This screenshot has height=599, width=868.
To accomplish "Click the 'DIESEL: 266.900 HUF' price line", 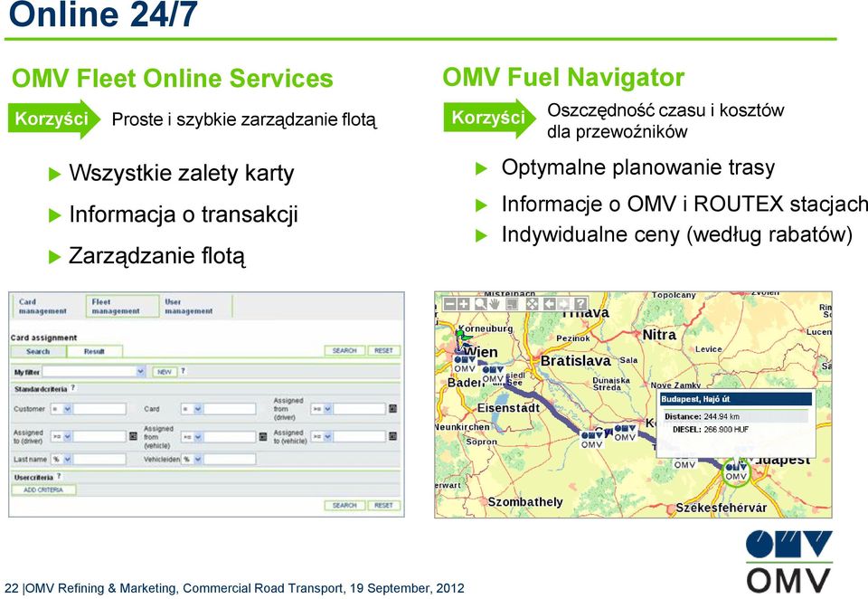I will click(711, 430).
